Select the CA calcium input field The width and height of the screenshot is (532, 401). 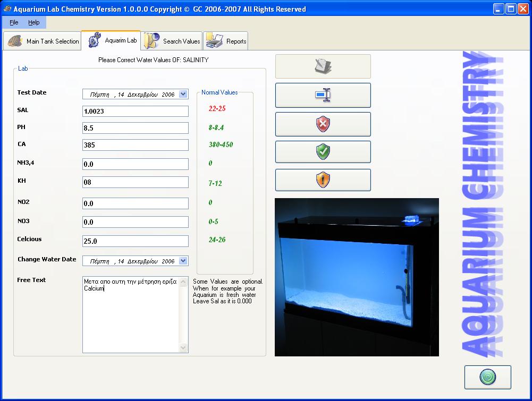pyautogui.click(x=135, y=145)
